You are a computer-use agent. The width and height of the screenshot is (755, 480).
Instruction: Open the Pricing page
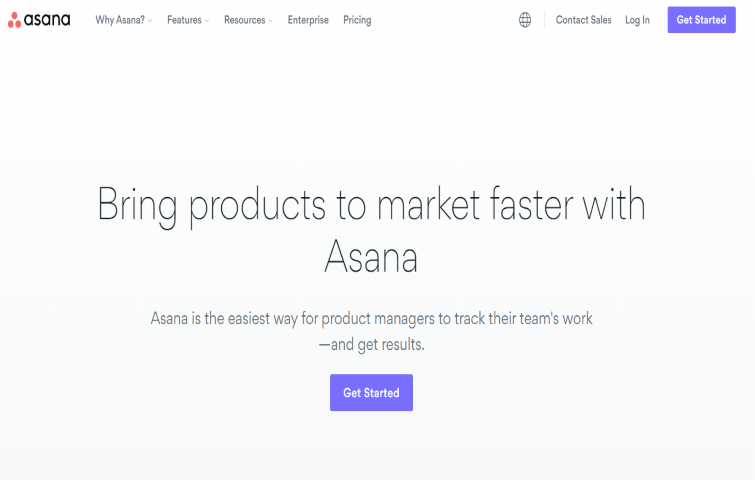click(357, 20)
